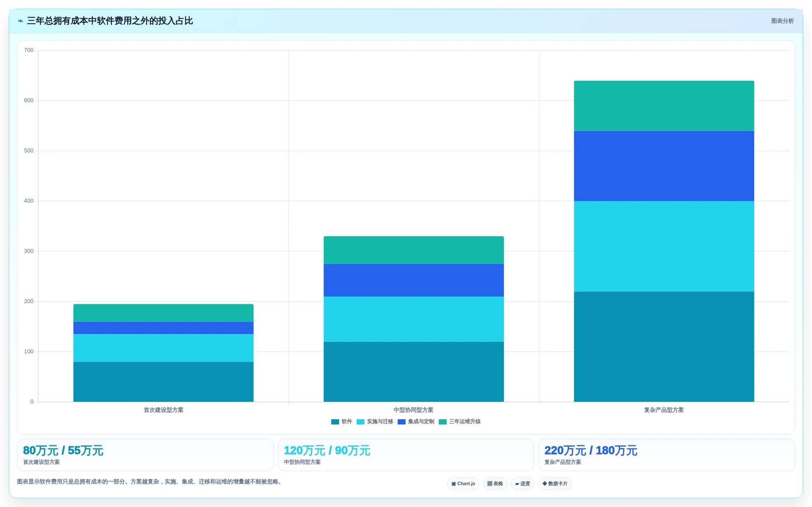
Task: Click 三年运维升级 segment of 中型协同型方案 bar
Action: [414, 250]
